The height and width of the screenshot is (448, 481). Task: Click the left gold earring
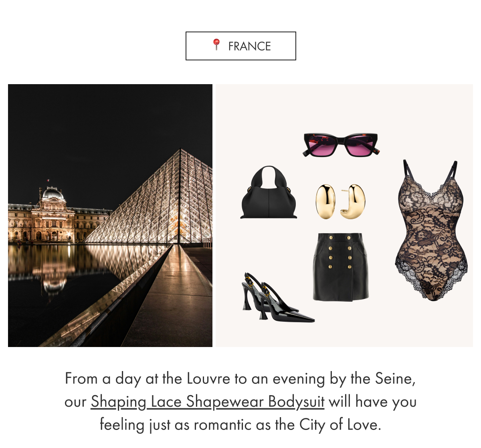tap(325, 202)
